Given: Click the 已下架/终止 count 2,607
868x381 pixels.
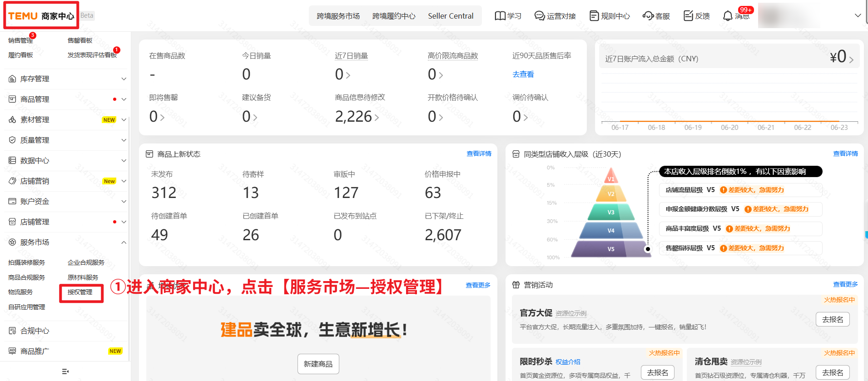Looking at the screenshot, I should click(x=443, y=235).
